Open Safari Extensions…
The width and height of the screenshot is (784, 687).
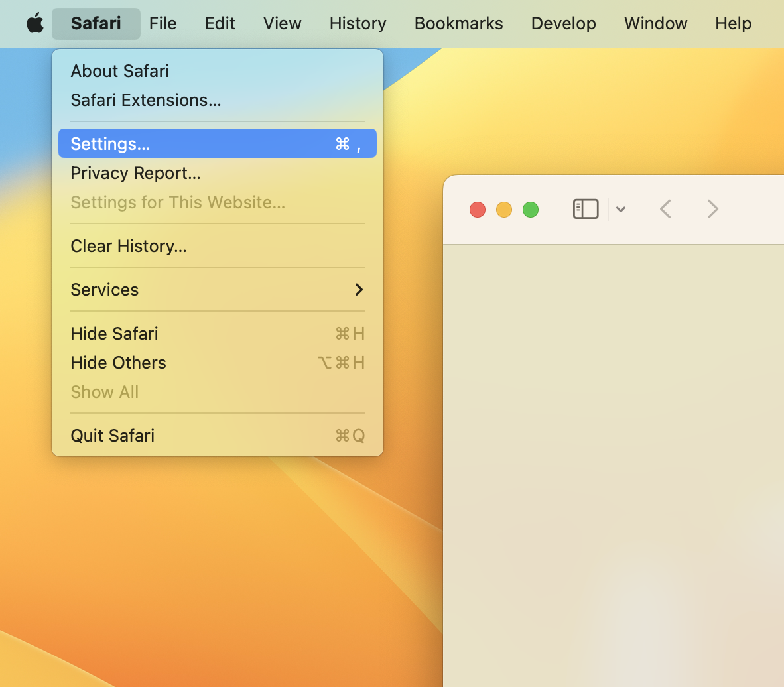pos(146,100)
